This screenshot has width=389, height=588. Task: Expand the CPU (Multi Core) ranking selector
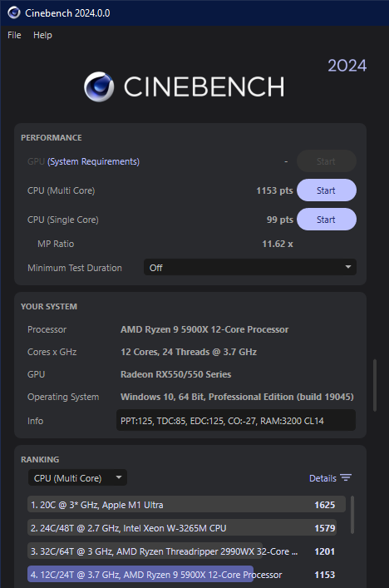point(77,477)
